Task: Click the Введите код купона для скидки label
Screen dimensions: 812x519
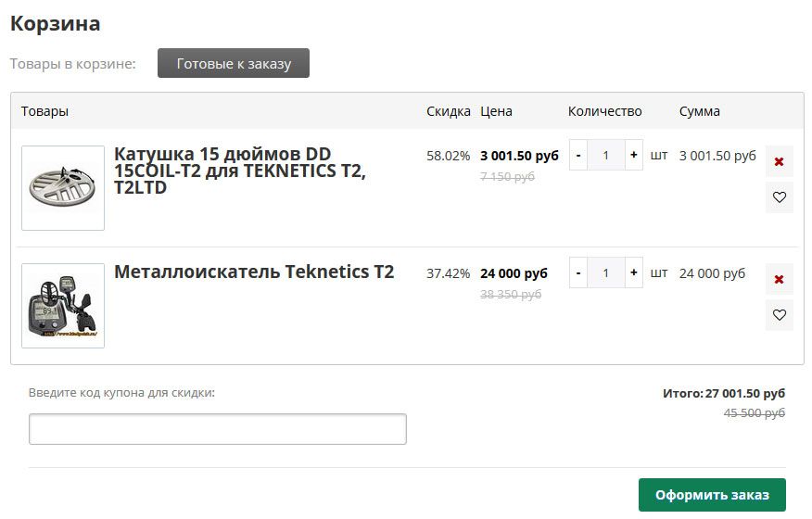Action: pos(121,393)
